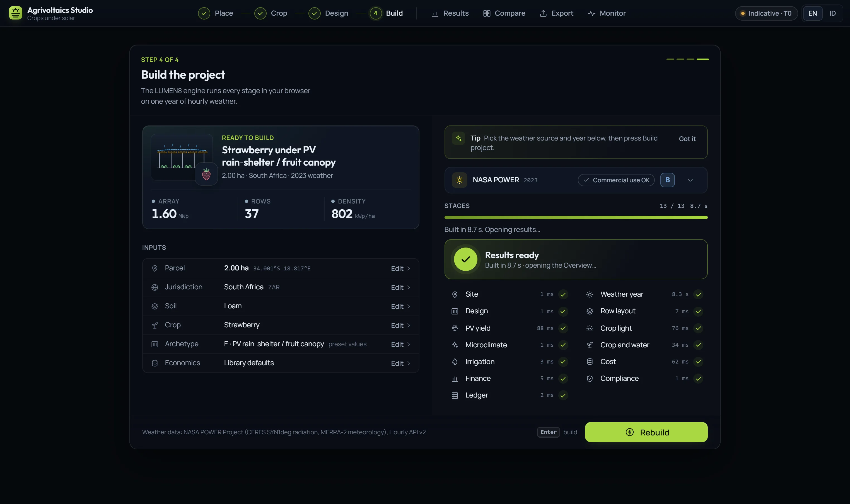The height and width of the screenshot is (504, 850).
Task: Go to the Compare tab
Action: pos(504,13)
